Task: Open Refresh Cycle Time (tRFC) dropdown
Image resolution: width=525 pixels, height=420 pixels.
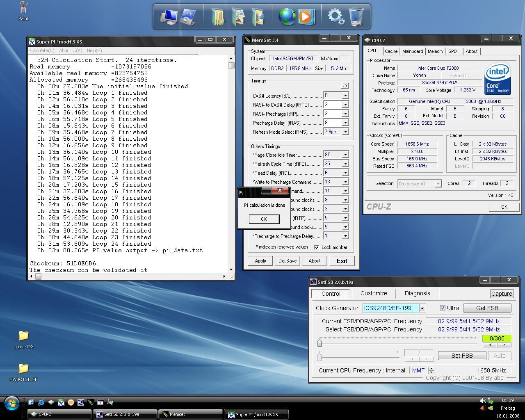Action: coord(345,164)
